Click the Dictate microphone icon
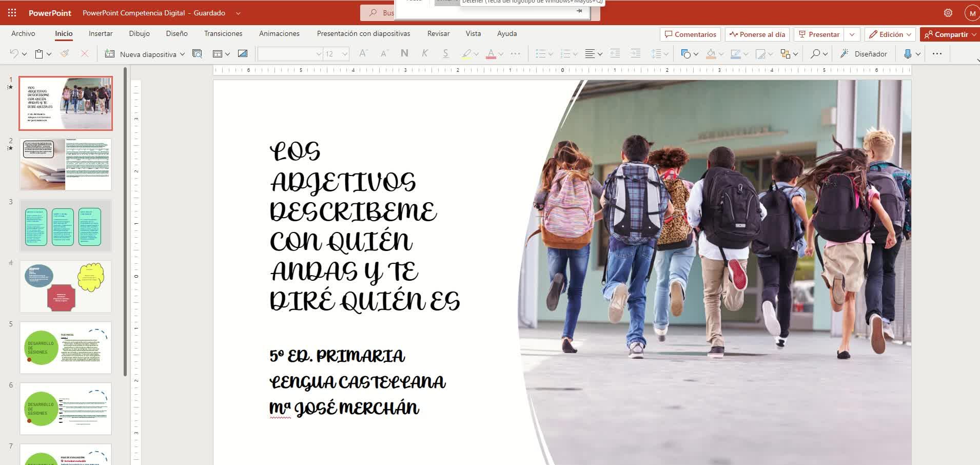Viewport: 980px width, 465px height. point(908,54)
